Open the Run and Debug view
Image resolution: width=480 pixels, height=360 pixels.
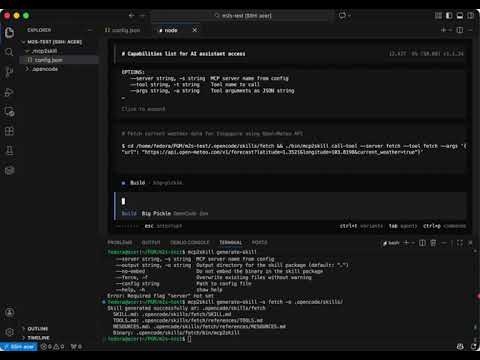9,92
